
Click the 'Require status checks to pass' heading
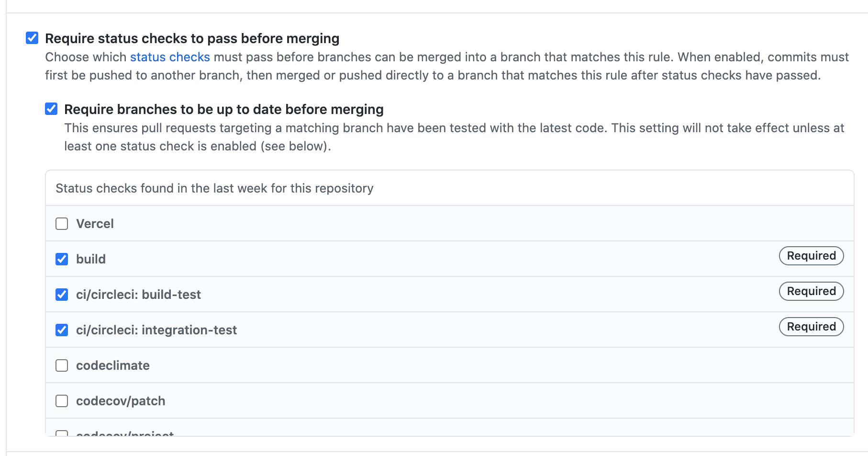(x=192, y=38)
